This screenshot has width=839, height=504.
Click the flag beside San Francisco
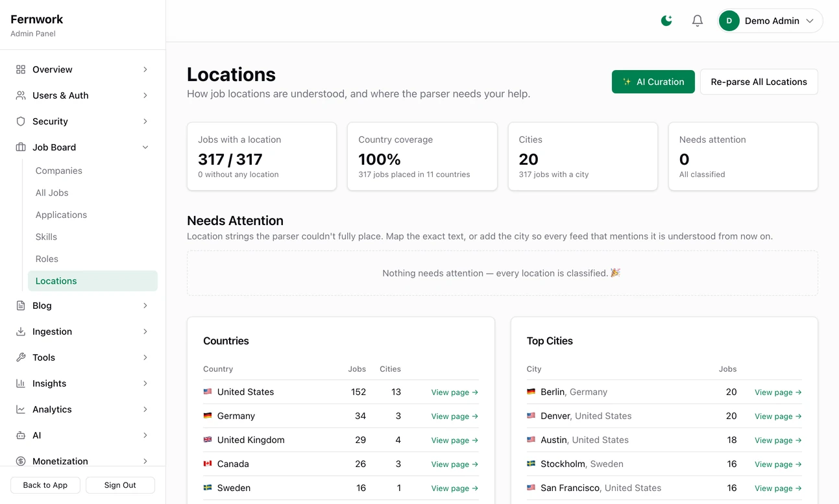[x=531, y=488]
